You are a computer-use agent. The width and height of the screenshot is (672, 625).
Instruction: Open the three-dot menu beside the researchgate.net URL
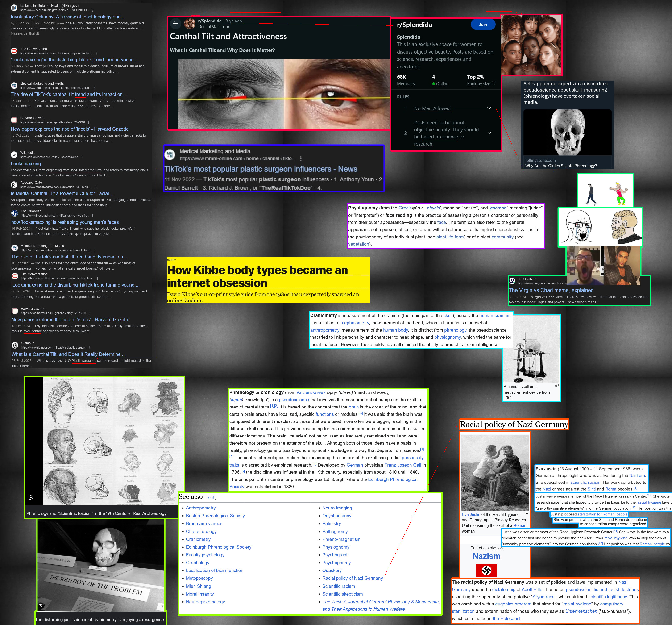point(96,187)
